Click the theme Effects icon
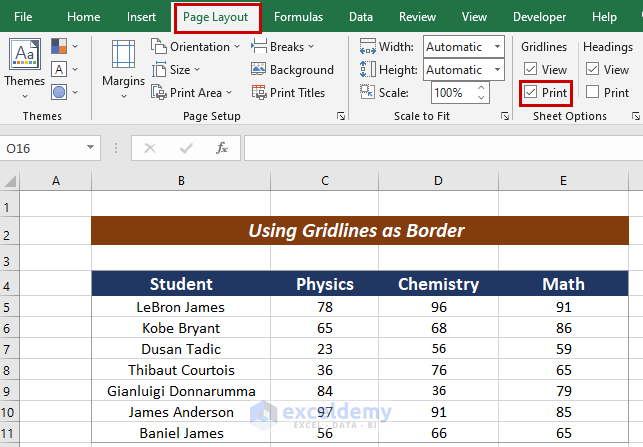This screenshot has height=447, width=643. [61, 92]
